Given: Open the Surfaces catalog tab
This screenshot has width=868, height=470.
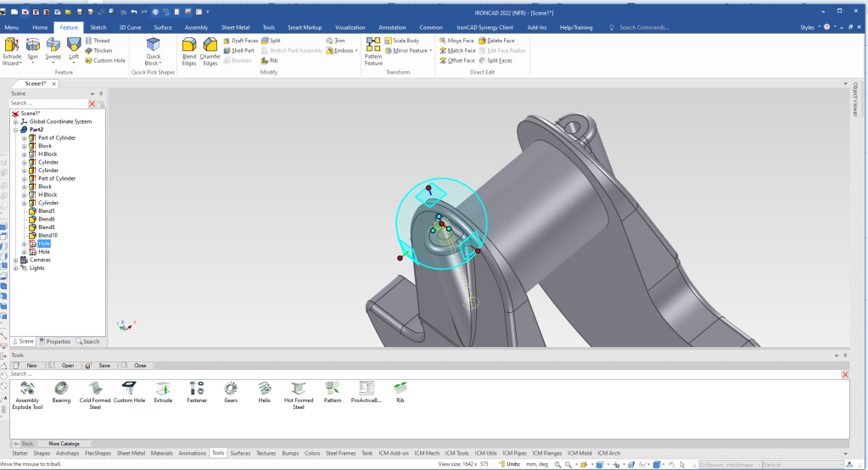Looking at the screenshot, I should [x=240, y=453].
